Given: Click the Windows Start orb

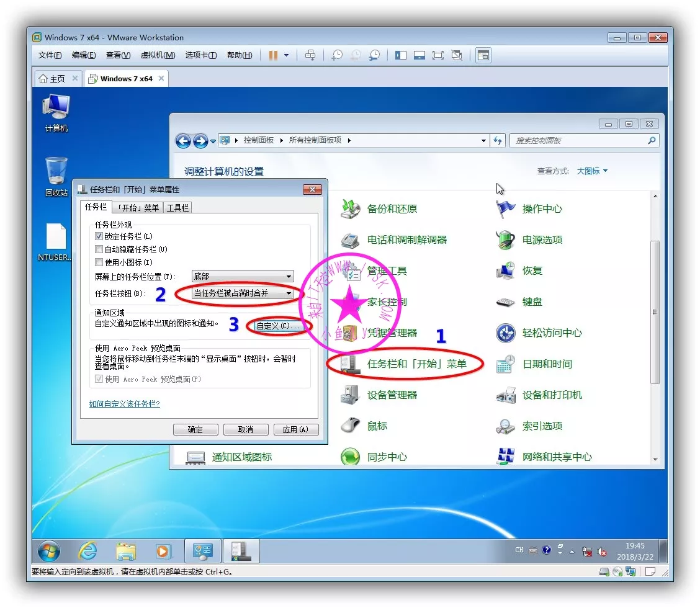Looking at the screenshot, I should [x=49, y=550].
